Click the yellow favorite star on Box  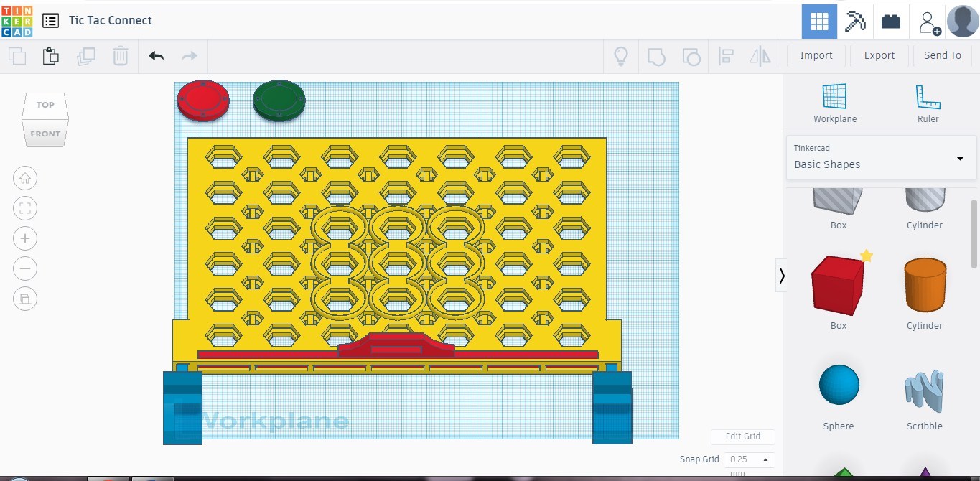click(x=867, y=256)
